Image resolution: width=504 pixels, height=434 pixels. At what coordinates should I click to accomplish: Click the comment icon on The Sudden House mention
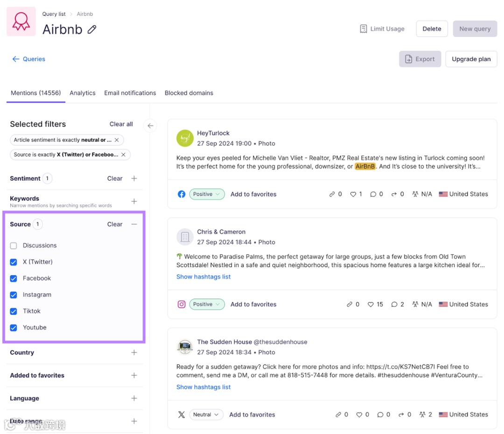[380, 415]
